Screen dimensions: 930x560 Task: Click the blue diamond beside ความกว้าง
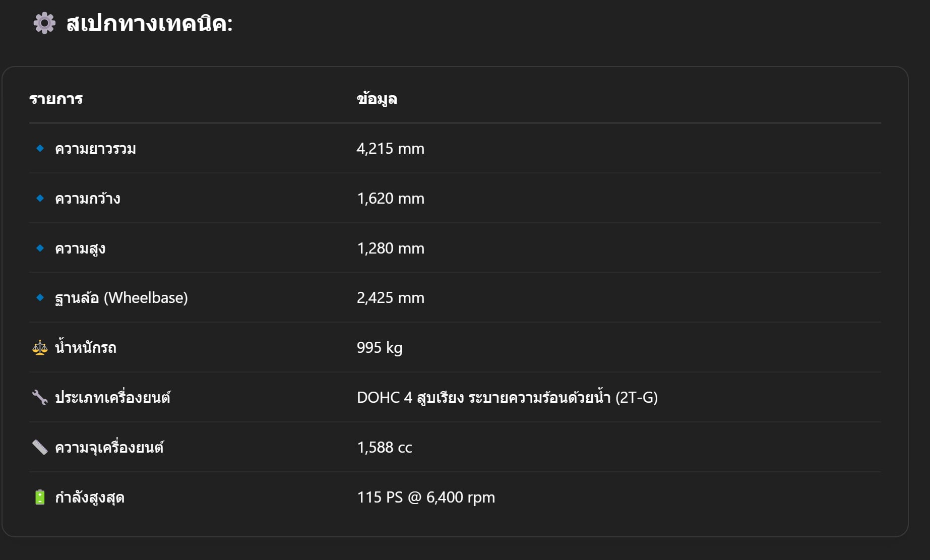40,198
